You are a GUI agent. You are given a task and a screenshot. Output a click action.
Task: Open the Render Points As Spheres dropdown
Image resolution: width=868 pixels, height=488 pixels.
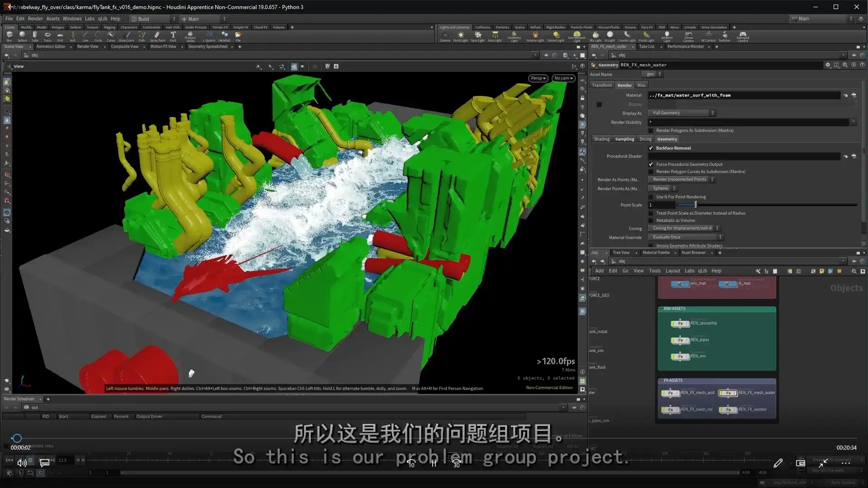[663, 188]
